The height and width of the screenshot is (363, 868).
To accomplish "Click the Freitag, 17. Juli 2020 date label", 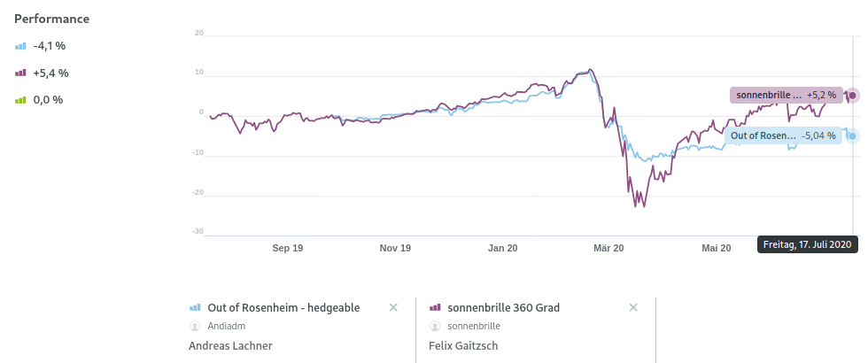I will (808, 244).
